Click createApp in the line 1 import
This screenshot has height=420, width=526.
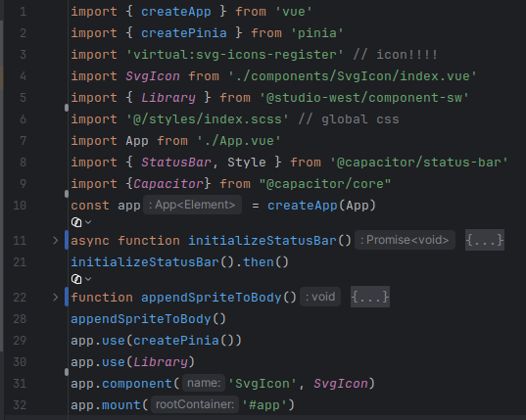pos(176,12)
